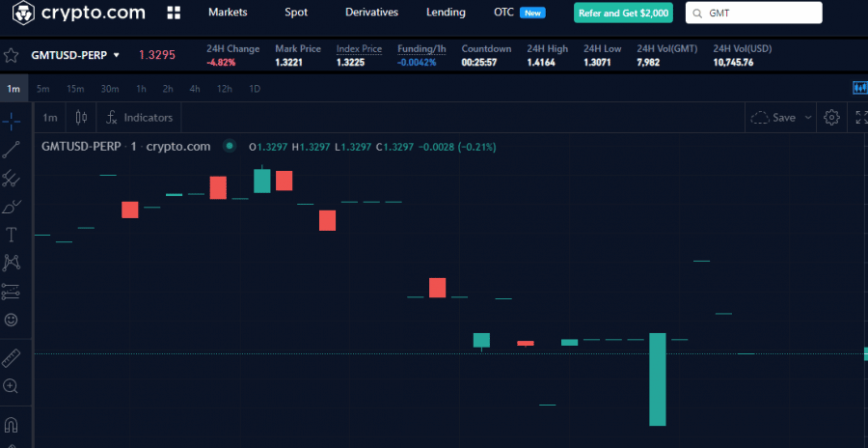Viewport: 868px width, 448px height.
Task: Choose the Text annotation tool
Action: 12,235
